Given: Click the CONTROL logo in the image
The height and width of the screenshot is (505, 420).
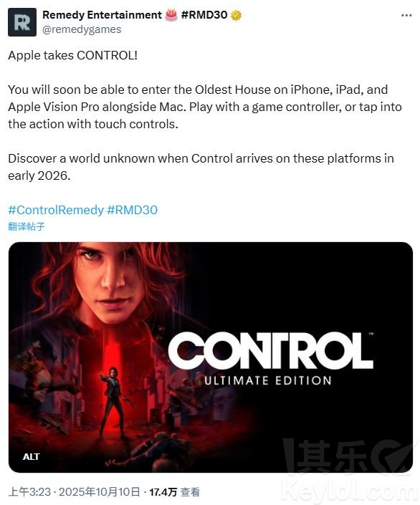Looking at the screenshot, I should coord(270,351).
